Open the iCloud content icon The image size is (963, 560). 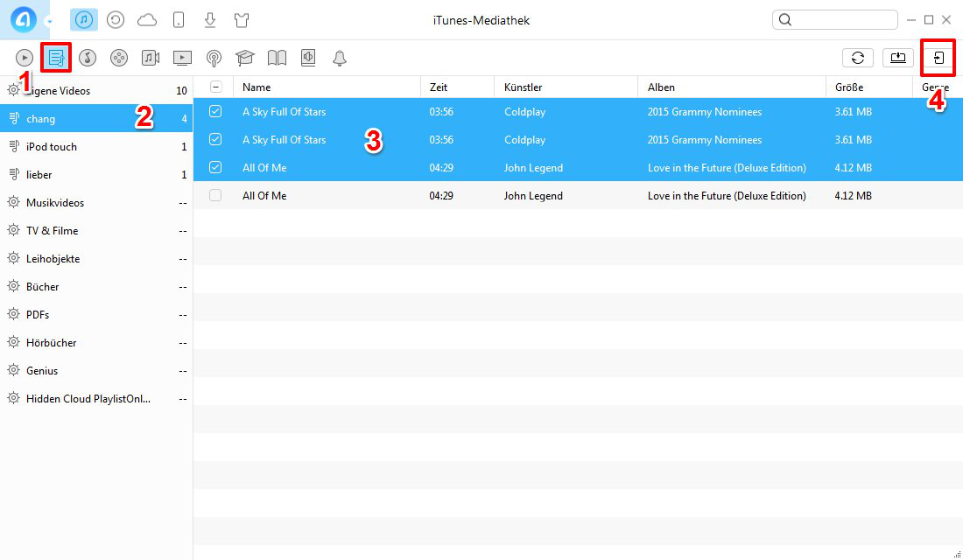coord(147,20)
